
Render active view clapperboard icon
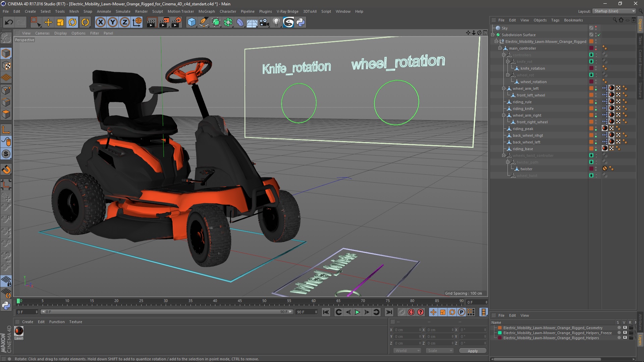coord(152,22)
